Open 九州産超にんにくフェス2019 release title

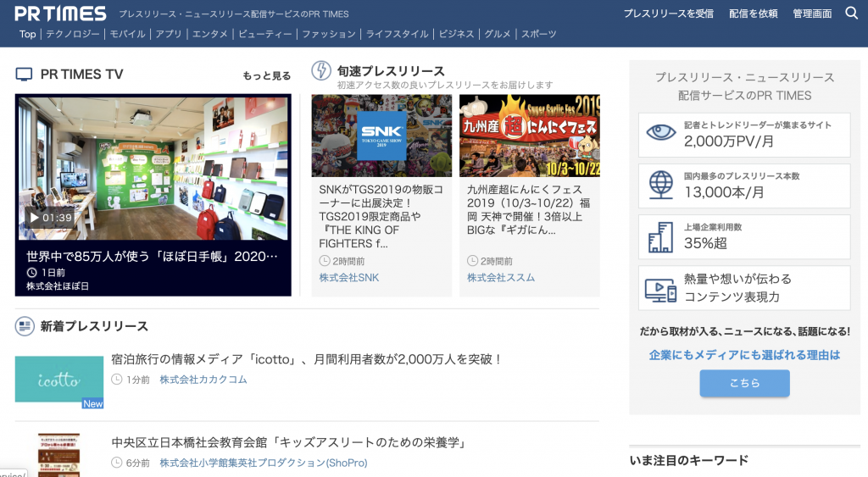click(529, 210)
